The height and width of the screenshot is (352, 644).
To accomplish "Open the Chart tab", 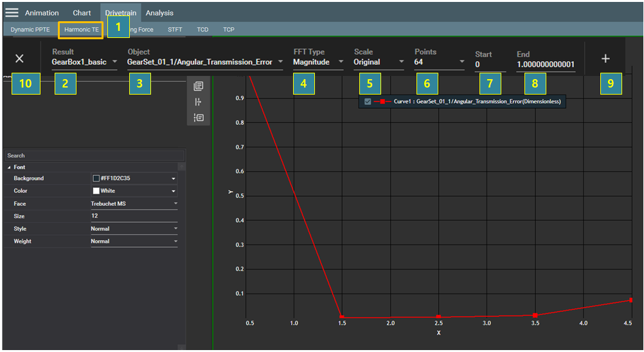I will coord(82,13).
